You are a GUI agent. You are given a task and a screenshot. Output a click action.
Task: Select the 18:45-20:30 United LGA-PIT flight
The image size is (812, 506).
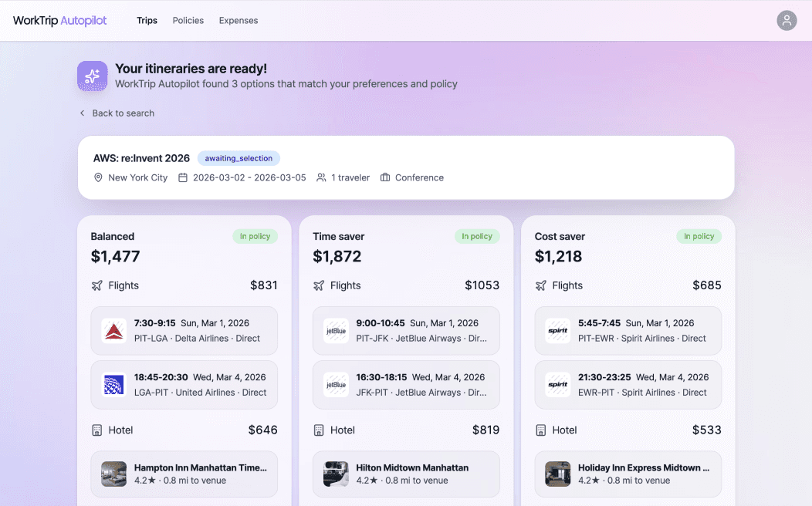pos(184,385)
